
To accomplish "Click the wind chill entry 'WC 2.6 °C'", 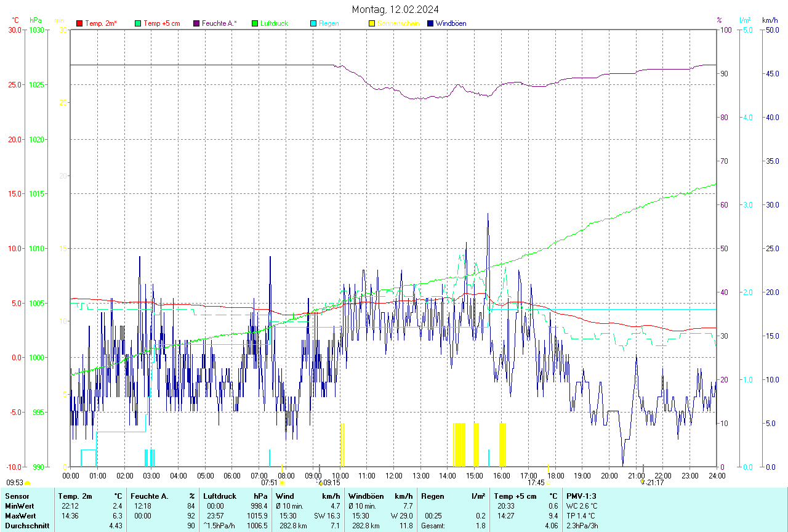I will [x=582, y=506].
